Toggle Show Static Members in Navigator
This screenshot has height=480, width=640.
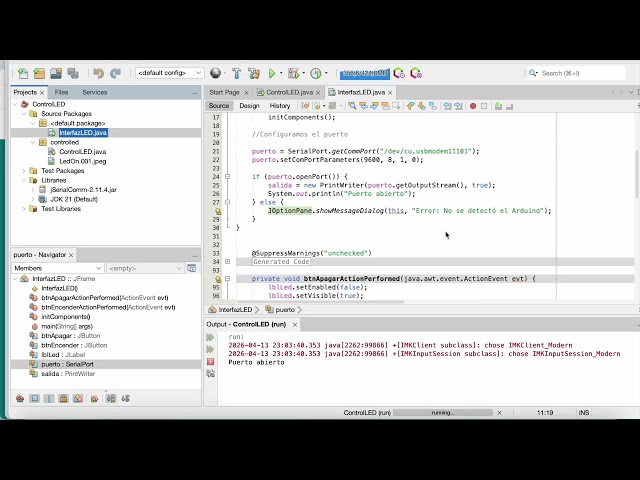49,398
